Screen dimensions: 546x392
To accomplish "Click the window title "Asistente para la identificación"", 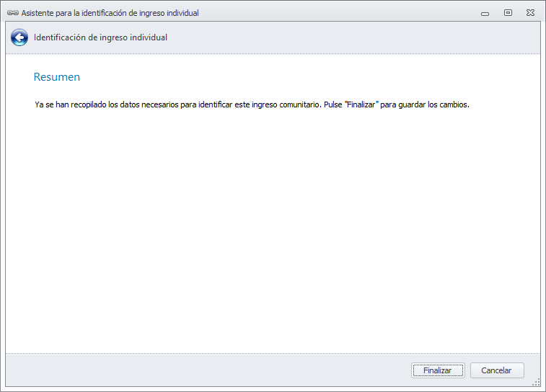I will coord(110,13).
